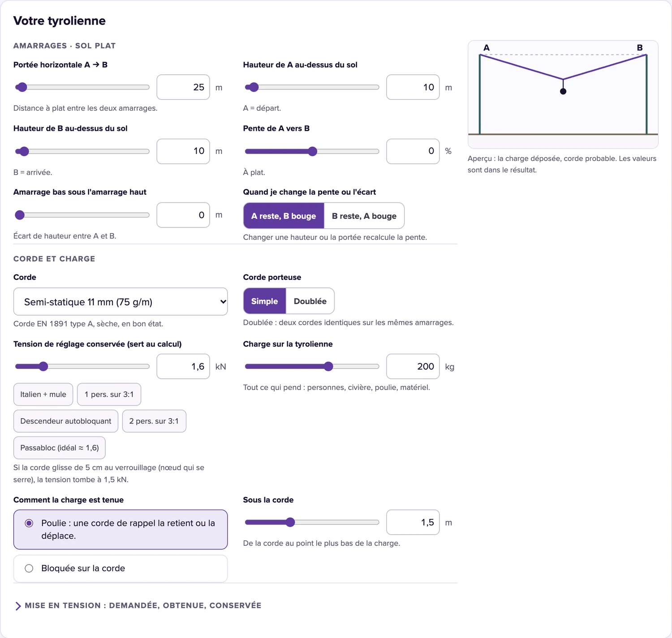Click the "Changer une hauteur ou la portée" hint
The width and height of the screenshot is (672, 638).
[335, 237]
